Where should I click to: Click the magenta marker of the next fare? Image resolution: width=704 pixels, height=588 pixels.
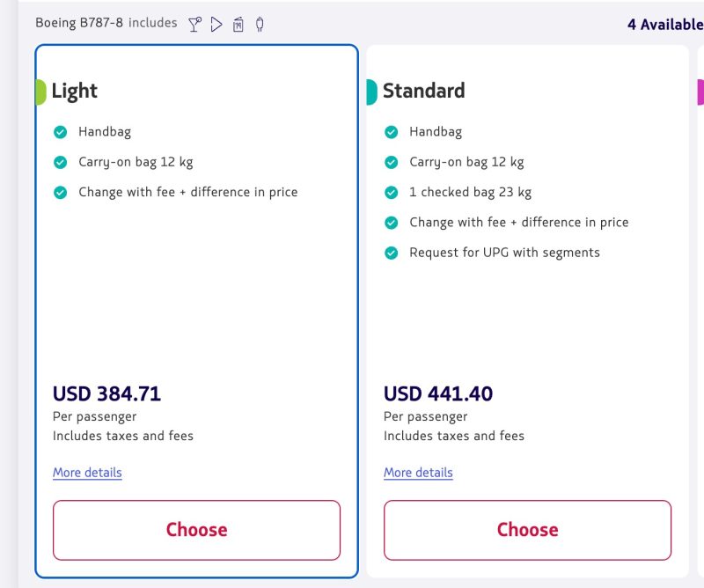700,92
